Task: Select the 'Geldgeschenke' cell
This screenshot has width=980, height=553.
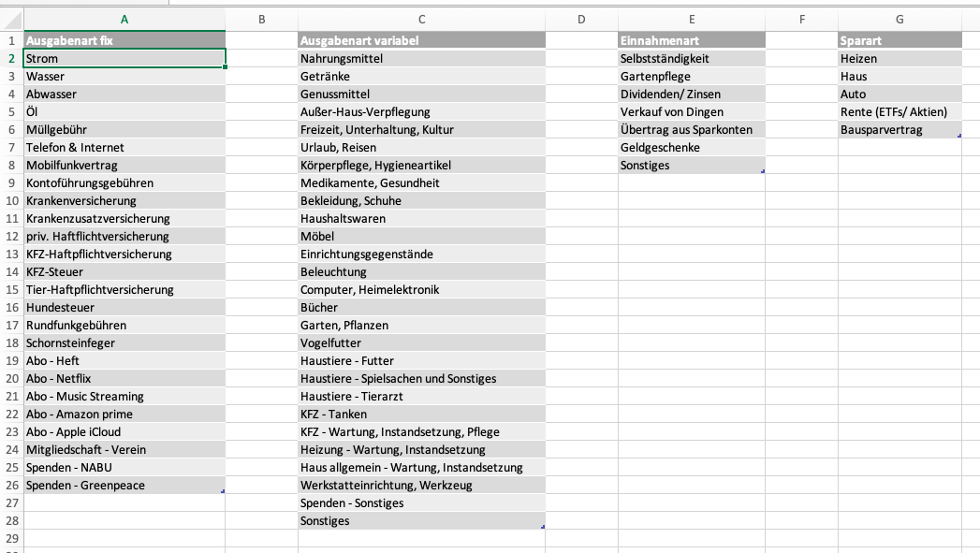Action: click(x=692, y=148)
